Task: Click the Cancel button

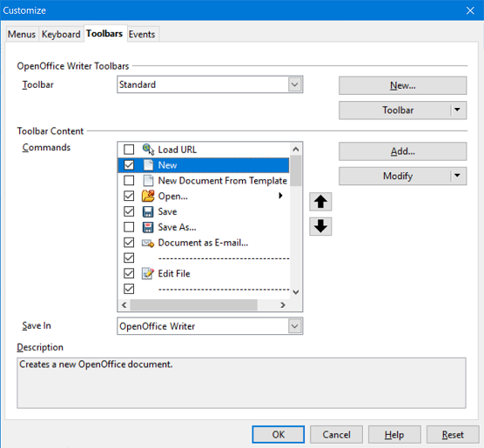Action: (x=336, y=434)
